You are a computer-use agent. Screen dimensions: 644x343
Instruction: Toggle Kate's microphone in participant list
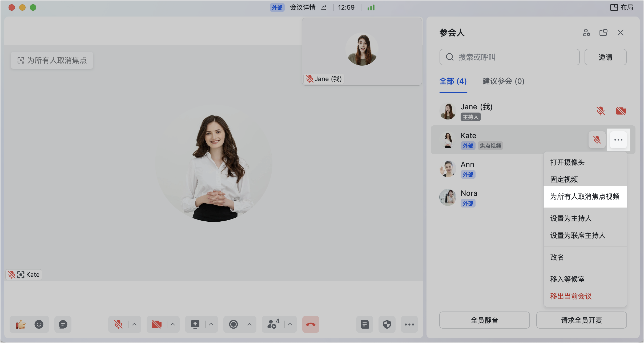(597, 140)
